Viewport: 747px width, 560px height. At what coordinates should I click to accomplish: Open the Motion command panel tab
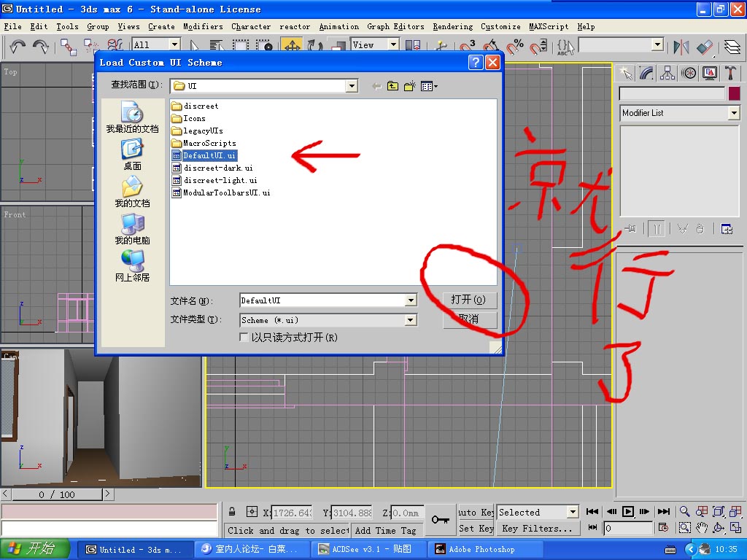pos(689,74)
